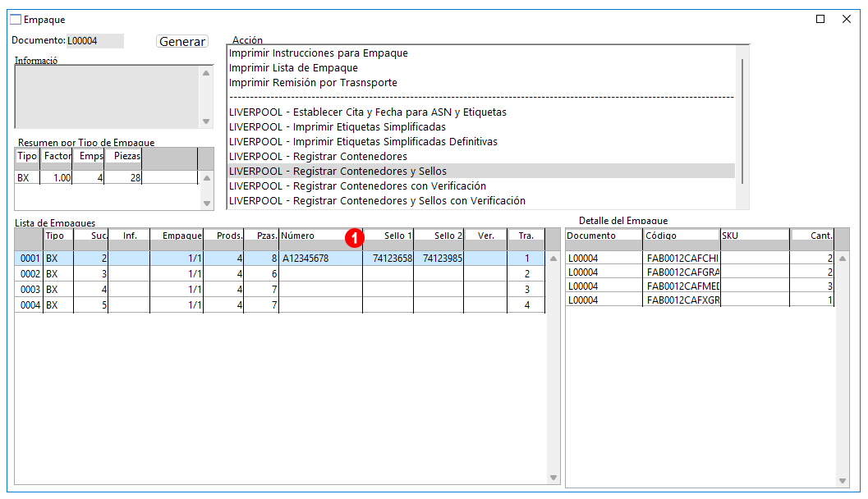Click Resumen table scroll down arrow
This screenshot has width=868, height=499.
click(206, 203)
